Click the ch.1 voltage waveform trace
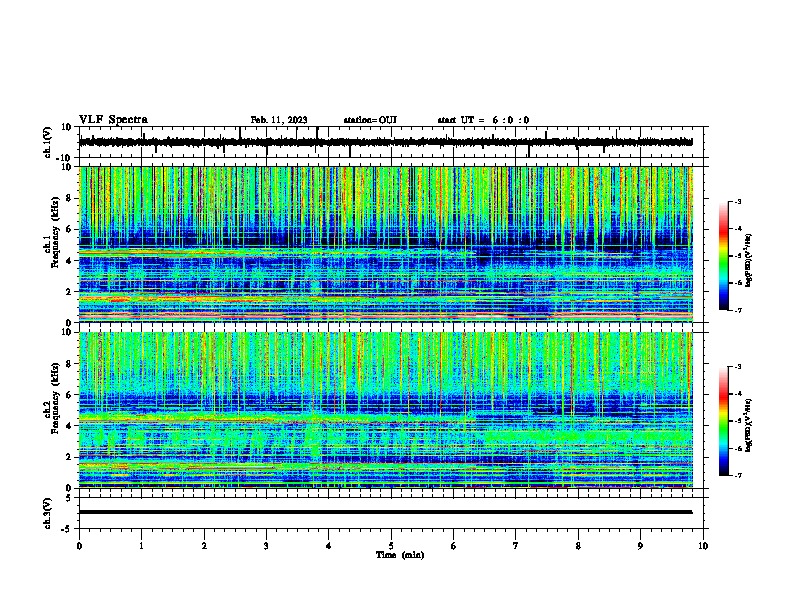792x612 pixels. tap(386, 142)
